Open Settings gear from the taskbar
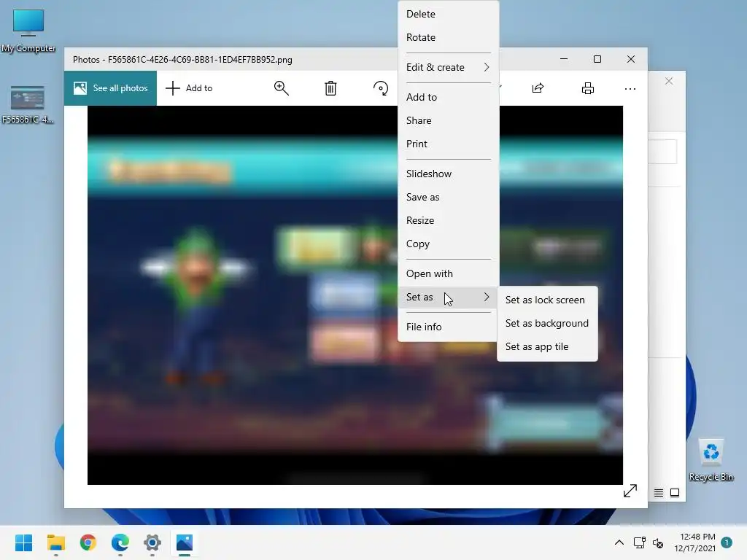The width and height of the screenshot is (747, 560). coord(152,542)
